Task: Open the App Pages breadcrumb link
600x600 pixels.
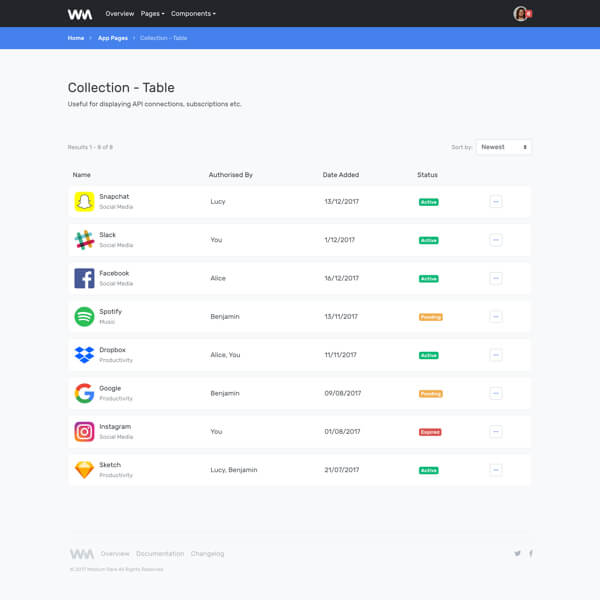Action: 112,38
